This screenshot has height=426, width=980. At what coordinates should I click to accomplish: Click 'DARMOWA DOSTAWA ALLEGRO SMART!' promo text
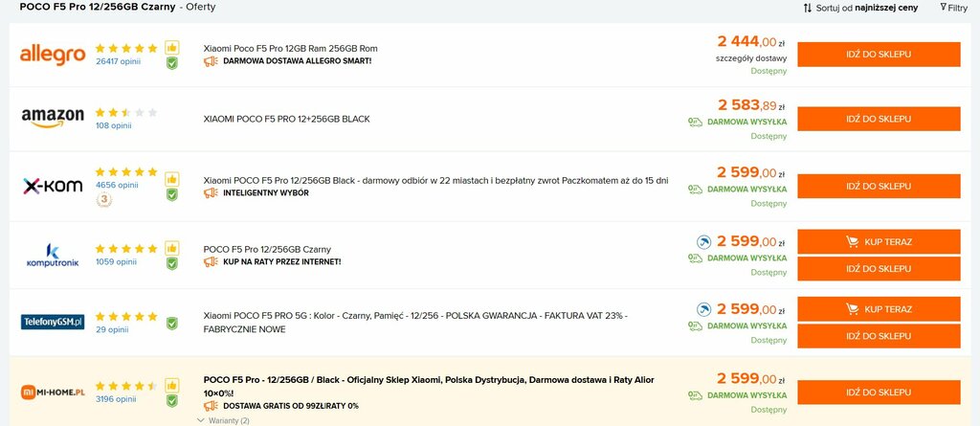297,61
